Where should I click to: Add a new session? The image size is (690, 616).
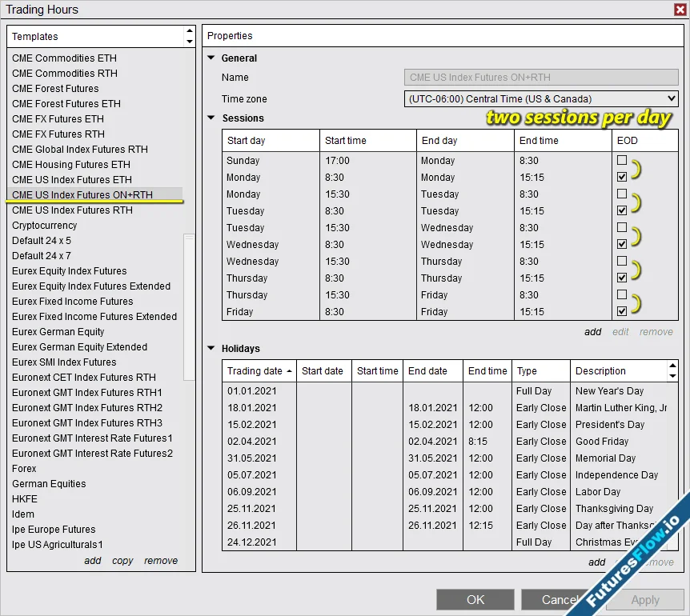click(592, 332)
